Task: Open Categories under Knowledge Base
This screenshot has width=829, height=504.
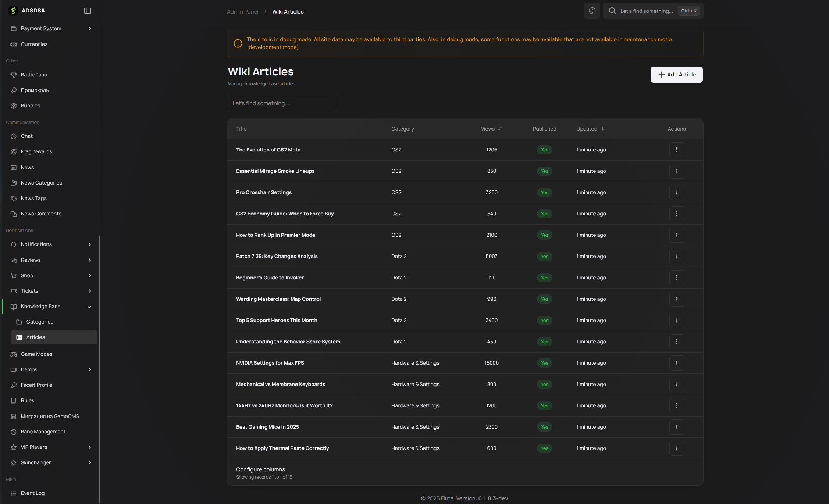Action: pyautogui.click(x=40, y=322)
